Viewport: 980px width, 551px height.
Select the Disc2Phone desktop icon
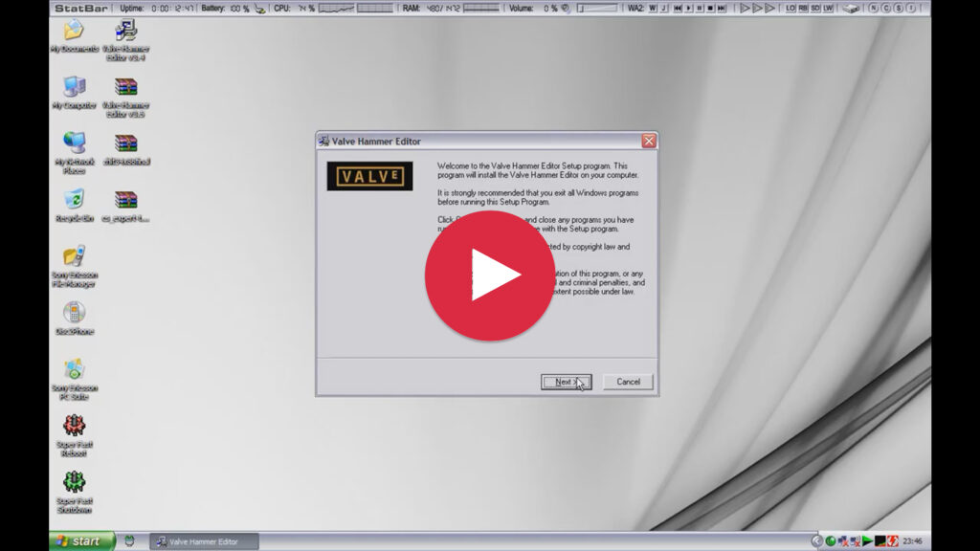click(74, 319)
